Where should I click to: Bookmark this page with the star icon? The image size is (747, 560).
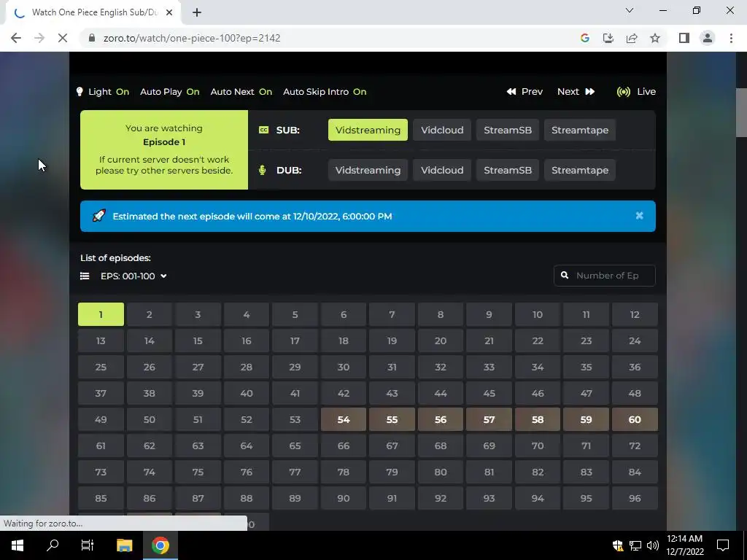(655, 38)
